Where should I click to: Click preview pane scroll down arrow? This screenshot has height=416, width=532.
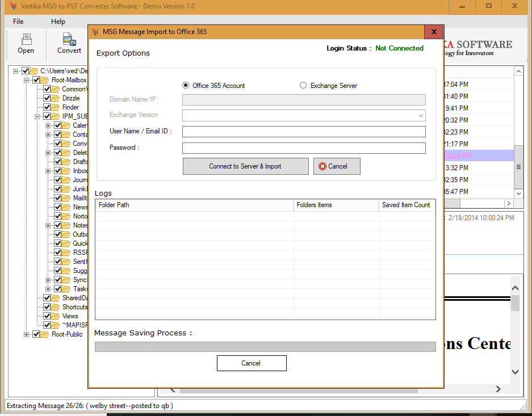515,372
